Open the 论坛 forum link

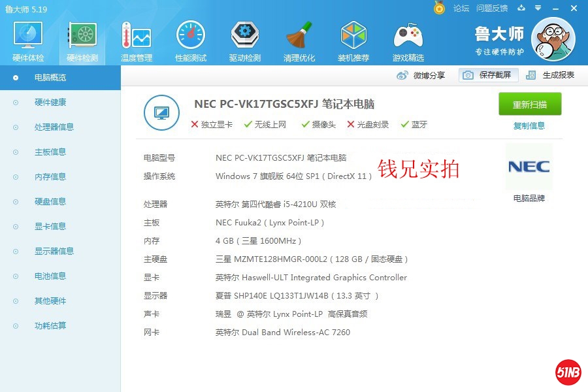(461, 8)
